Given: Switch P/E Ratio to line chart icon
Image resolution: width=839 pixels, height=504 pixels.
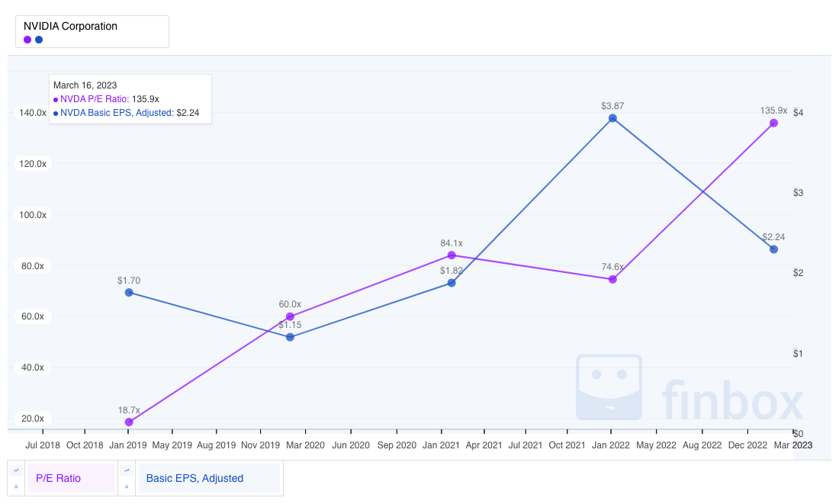Looking at the screenshot, I should (16, 470).
